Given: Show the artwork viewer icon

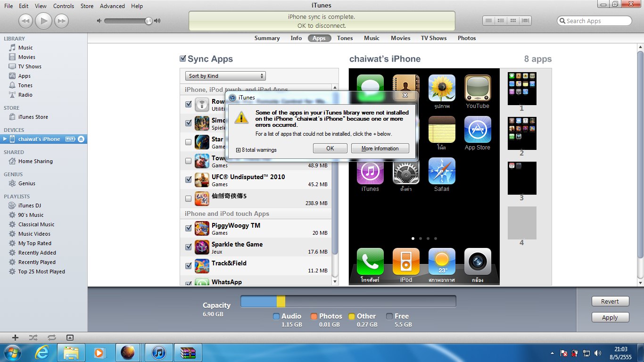Looking at the screenshot, I should tap(70, 337).
